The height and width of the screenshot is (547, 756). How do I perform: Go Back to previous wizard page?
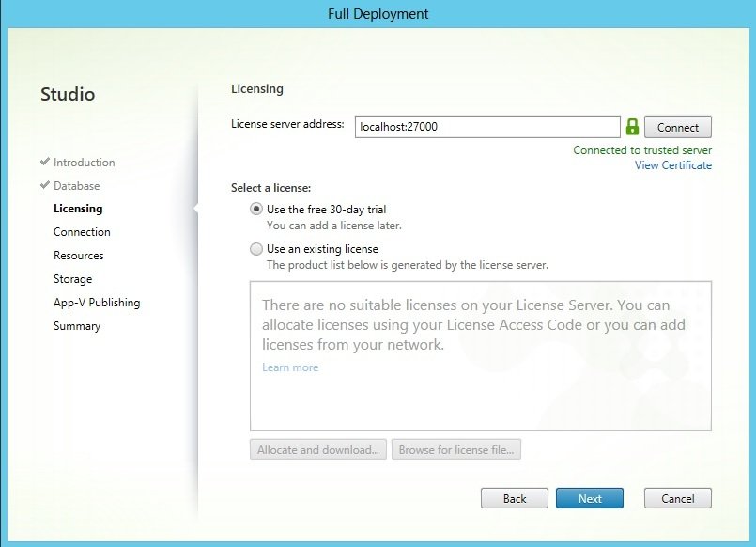click(515, 498)
